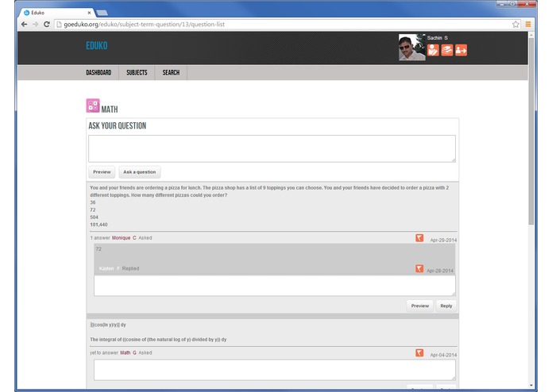The image size is (552, 392).
Task: Click the flag icon on Math G's question
Action: (x=419, y=352)
